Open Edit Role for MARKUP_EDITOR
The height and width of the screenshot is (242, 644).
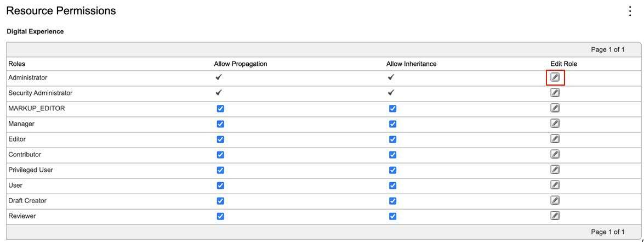[x=555, y=108]
